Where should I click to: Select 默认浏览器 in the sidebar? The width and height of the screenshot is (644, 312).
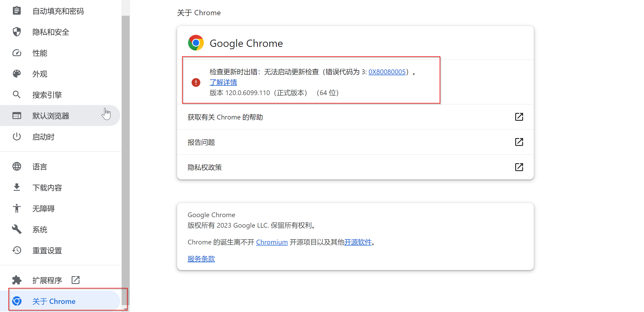click(x=51, y=116)
